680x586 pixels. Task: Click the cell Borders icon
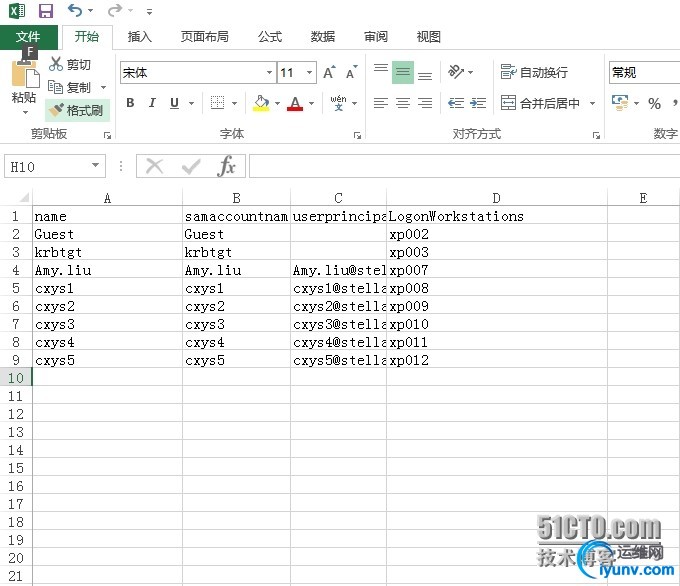coord(217,103)
